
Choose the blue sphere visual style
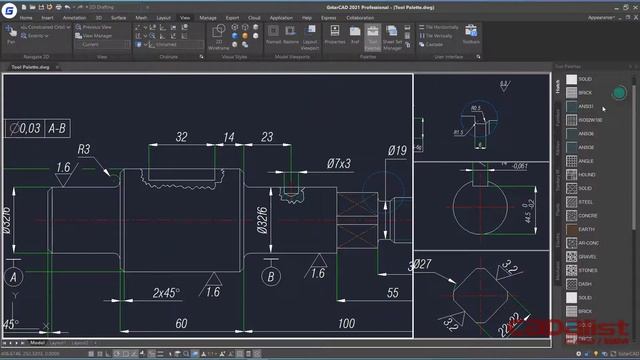pyautogui.click(x=235, y=36)
